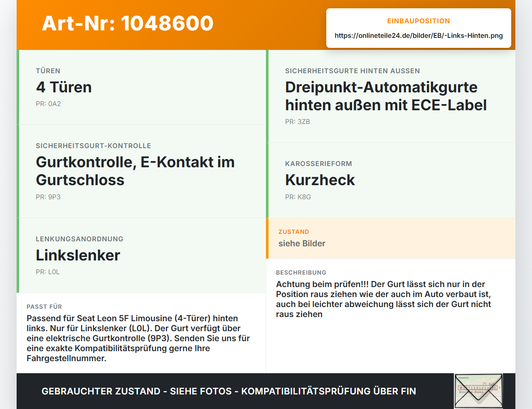Click the envelope VIN mail icon
This screenshot has height=409, width=532.
click(478, 391)
